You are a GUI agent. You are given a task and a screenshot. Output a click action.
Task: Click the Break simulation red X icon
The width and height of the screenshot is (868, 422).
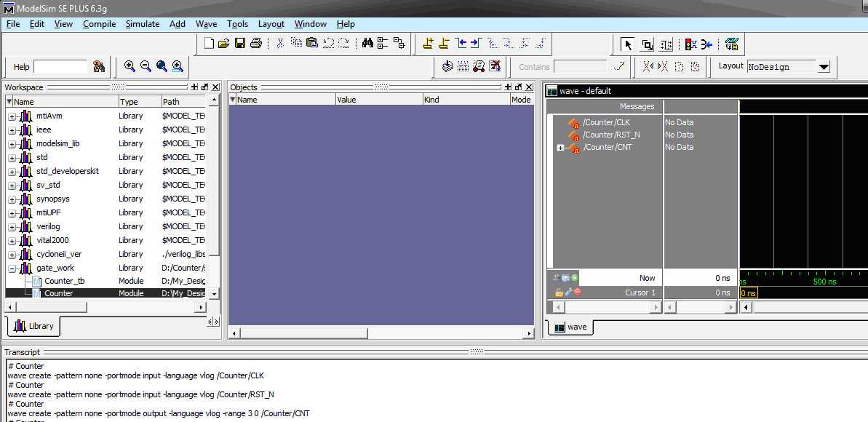point(495,66)
